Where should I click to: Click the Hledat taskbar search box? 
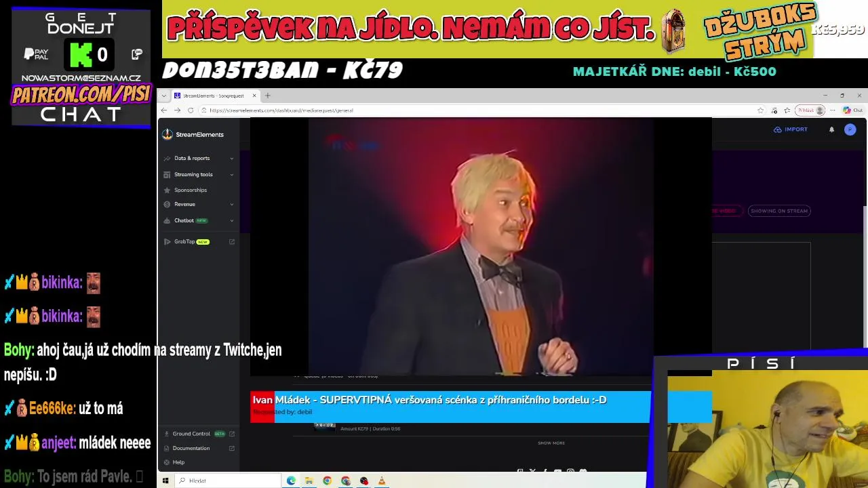tap(228, 481)
